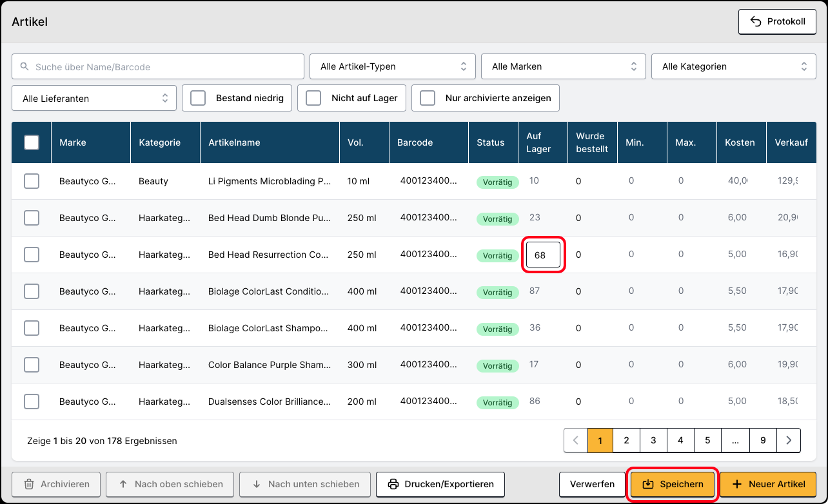Click the down arrow Nach unten schieben
Image resolution: width=828 pixels, height=504 pixels.
[256, 484]
